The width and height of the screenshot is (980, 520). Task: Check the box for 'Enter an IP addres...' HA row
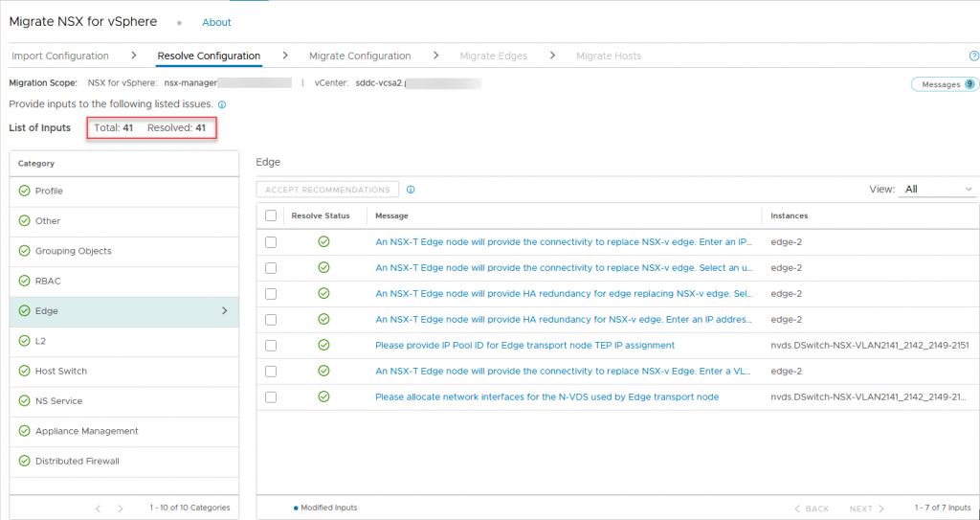point(271,320)
